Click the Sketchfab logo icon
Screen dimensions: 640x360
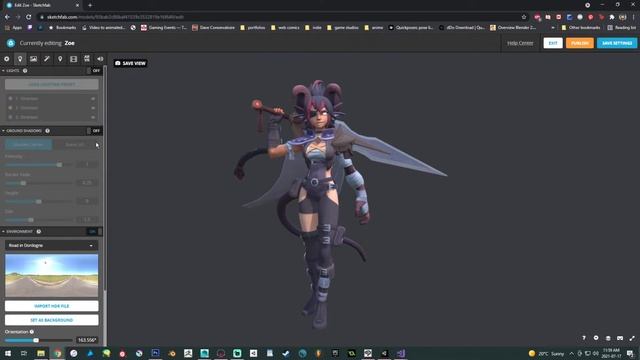[x=11, y=43]
